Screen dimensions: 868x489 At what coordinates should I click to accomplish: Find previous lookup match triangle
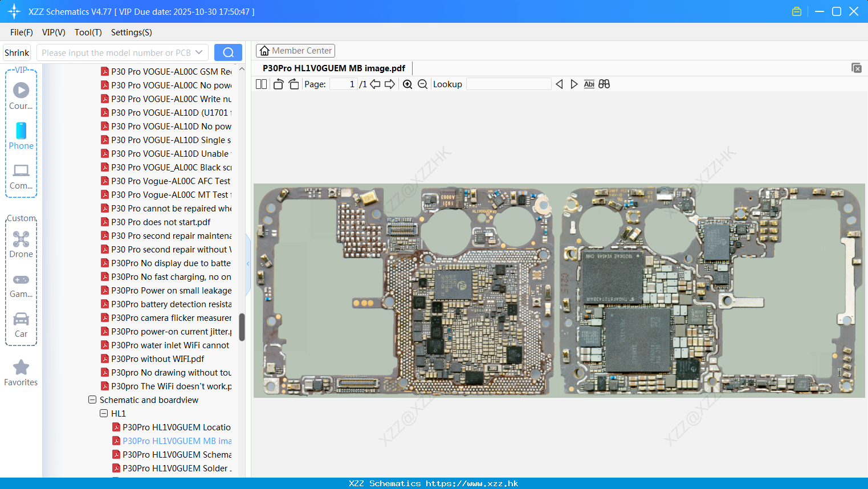559,84
